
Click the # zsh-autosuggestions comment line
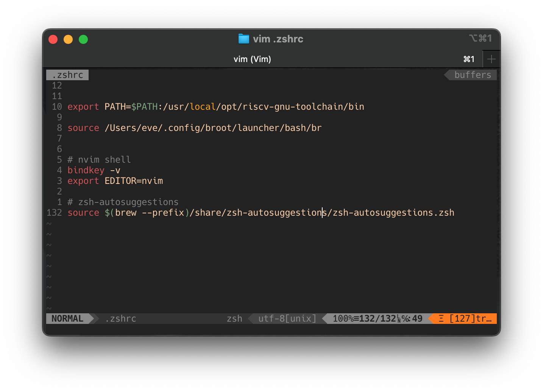tap(123, 202)
